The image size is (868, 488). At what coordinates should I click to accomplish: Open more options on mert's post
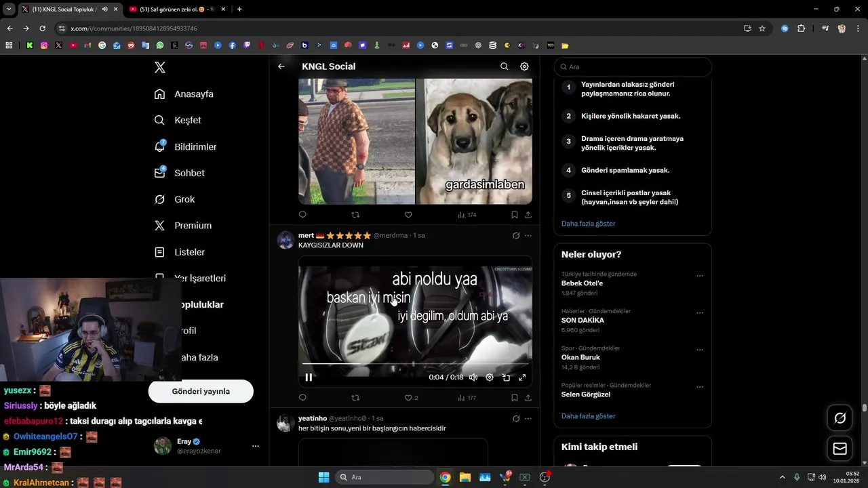(x=528, y=235)
